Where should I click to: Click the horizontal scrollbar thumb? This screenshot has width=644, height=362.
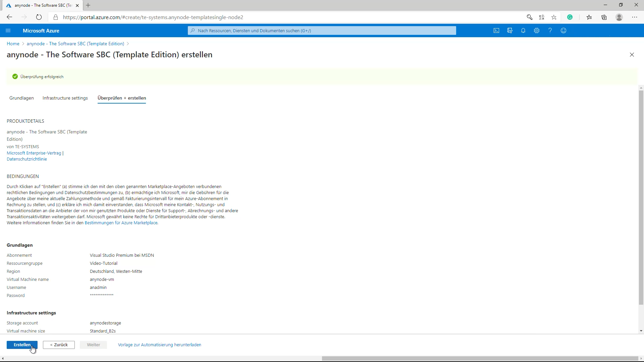click(x=480, y=359)
